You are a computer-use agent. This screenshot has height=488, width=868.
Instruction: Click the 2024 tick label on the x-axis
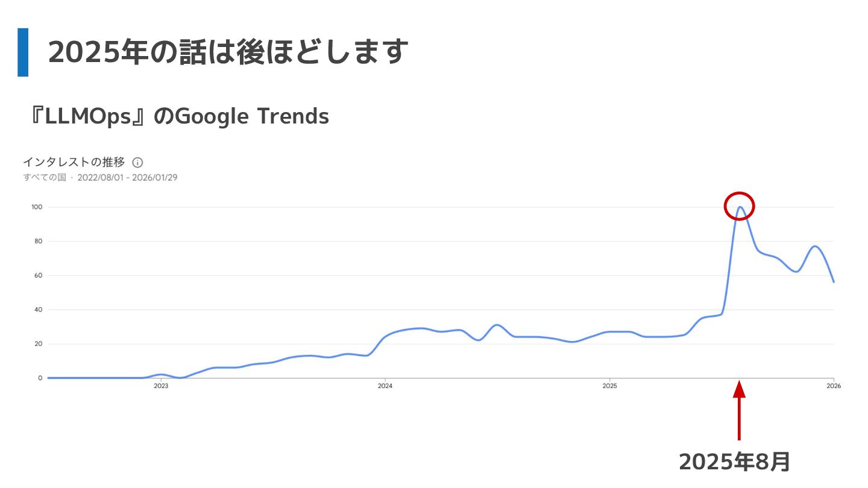click(385, 386)
